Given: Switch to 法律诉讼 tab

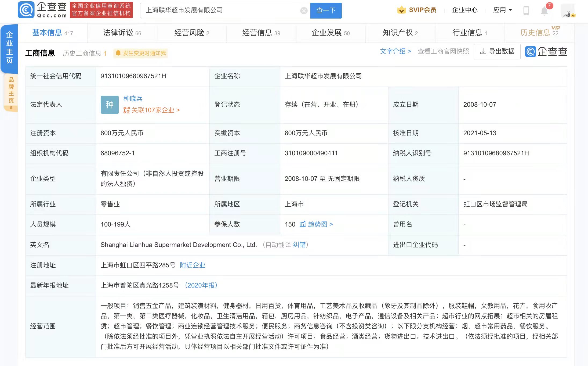Looking at the screenshot, I should (x=122, y=33).
